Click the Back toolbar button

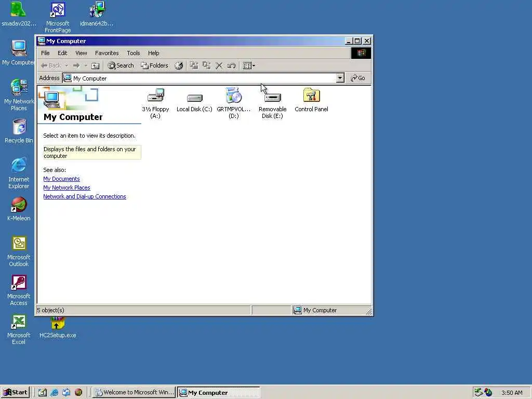(51, 65)
